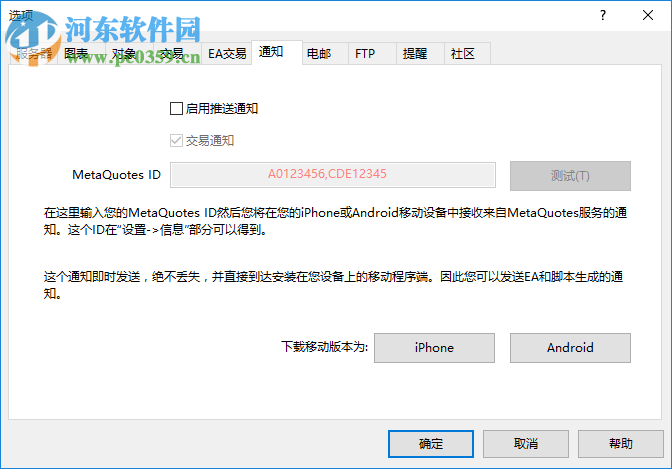672x469 pixels.
Task: Go to the 电邮 tab
Action: (325, 54)
